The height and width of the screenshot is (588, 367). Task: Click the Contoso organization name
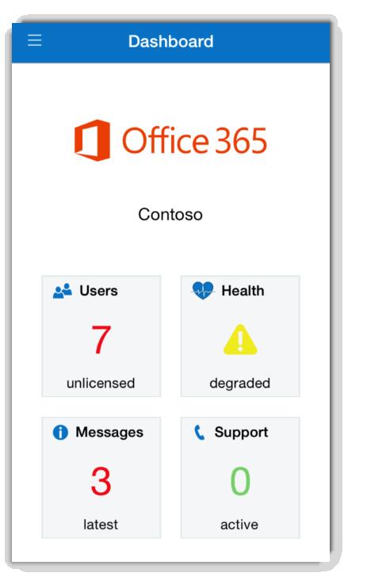[170, 215]
